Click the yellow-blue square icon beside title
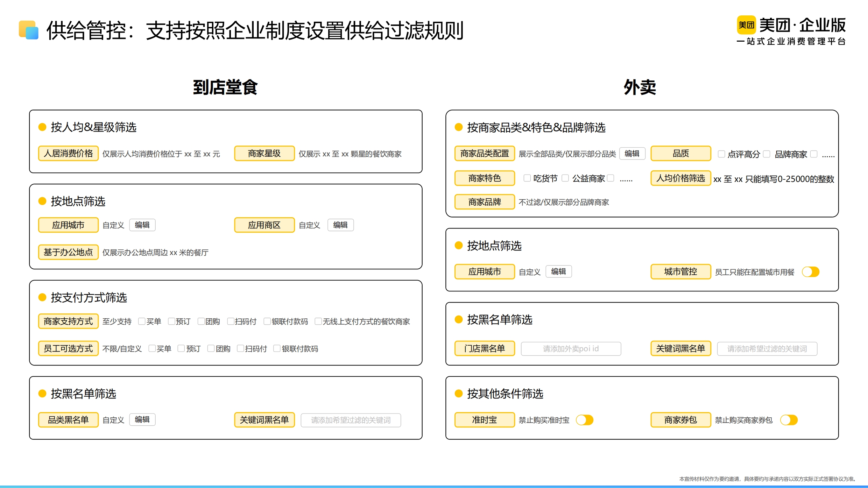The image size is (868, 488). 28,30
